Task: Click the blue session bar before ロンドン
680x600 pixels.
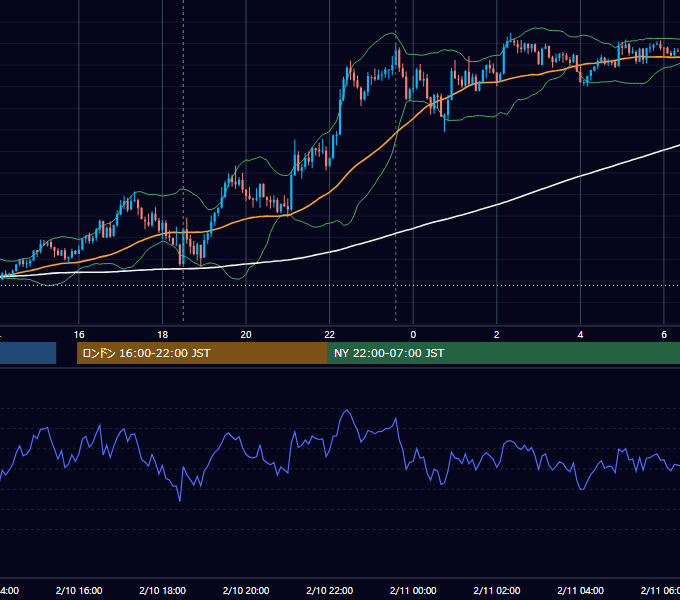Action: [28, 353]
